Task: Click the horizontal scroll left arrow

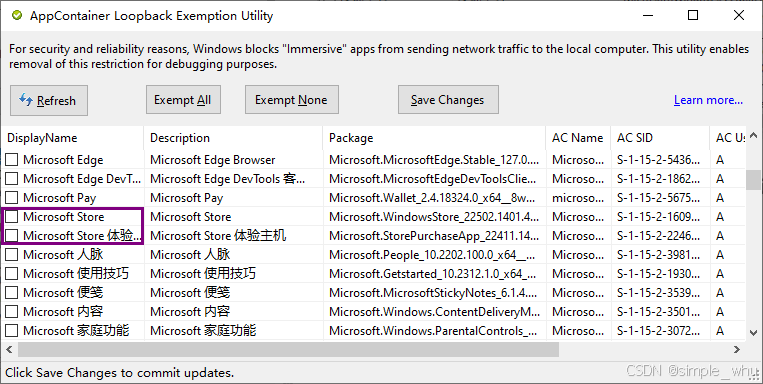Action: pyautogui.click(x=9, y=349)
